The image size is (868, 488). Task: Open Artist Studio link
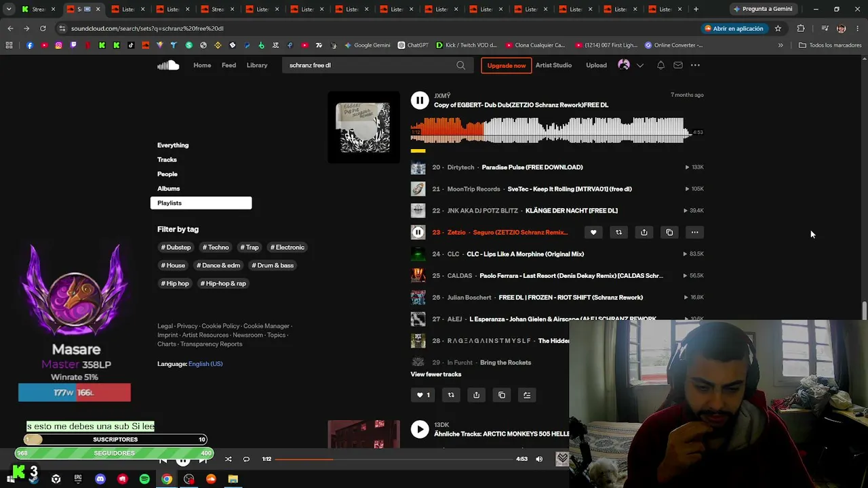coord(553,65)
